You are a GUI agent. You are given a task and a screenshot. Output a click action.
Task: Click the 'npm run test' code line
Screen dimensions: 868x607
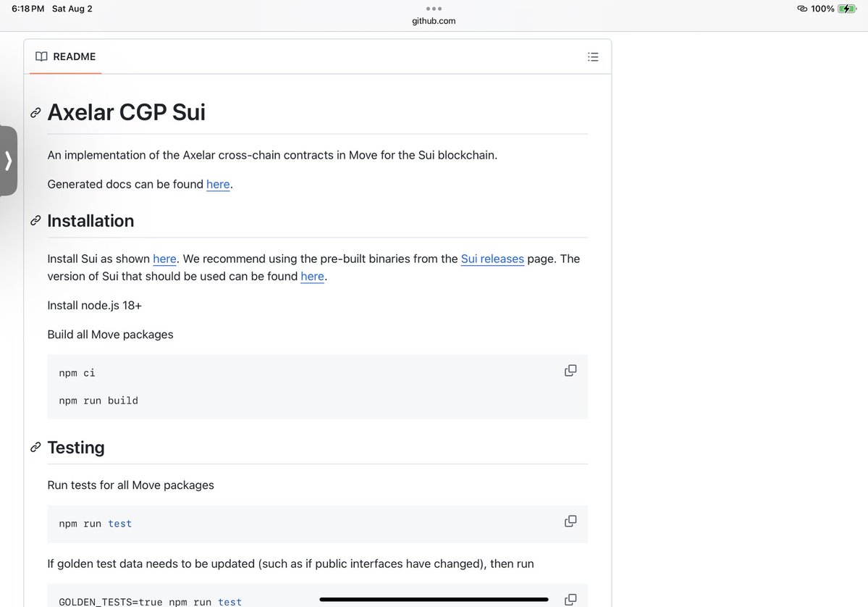[96, 524]
